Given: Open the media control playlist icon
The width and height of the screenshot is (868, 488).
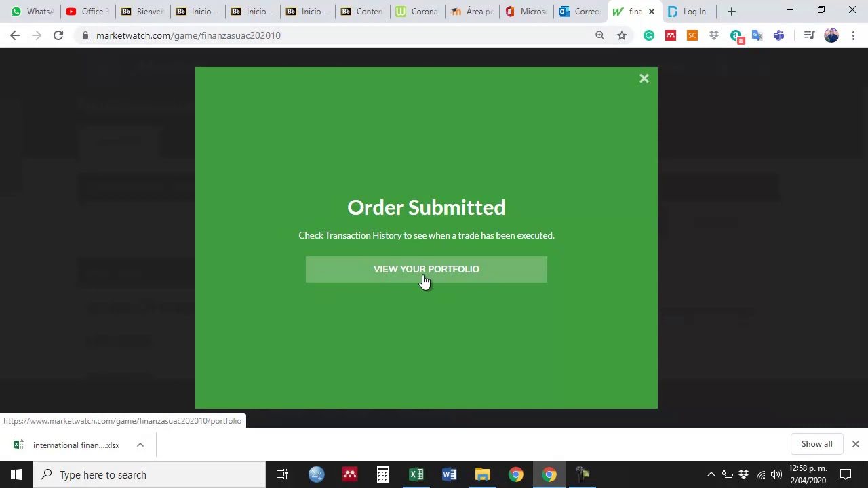Looking at the screenshot, I should tap(809, 35).
